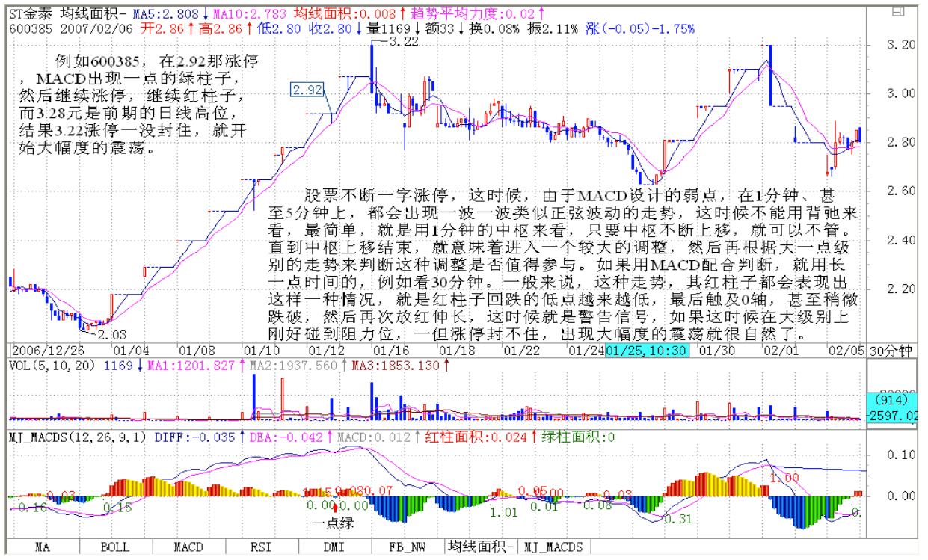Viewport: 928px width, 560px height.
Task: Switch to the MA indicator tab
Action: tap(43, 547)
